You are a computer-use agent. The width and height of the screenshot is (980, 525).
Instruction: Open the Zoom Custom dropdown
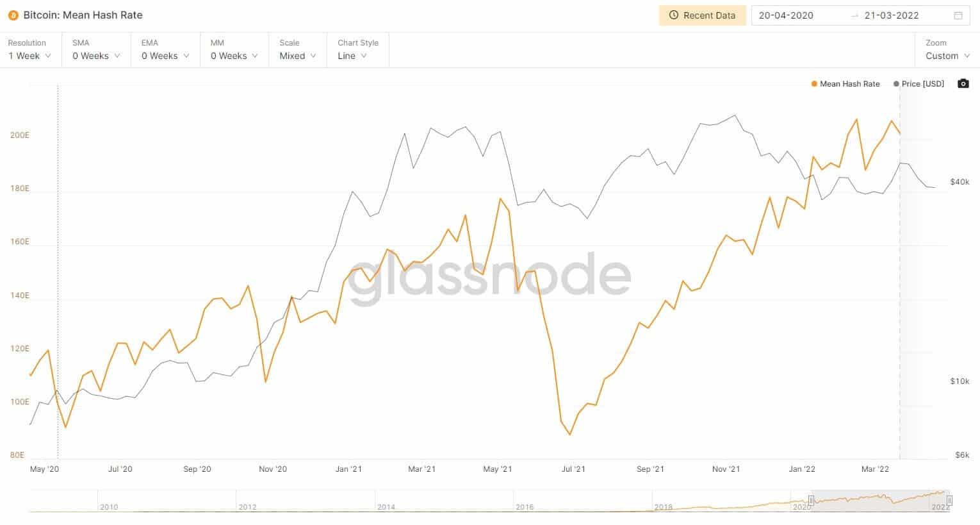(947, 50)
